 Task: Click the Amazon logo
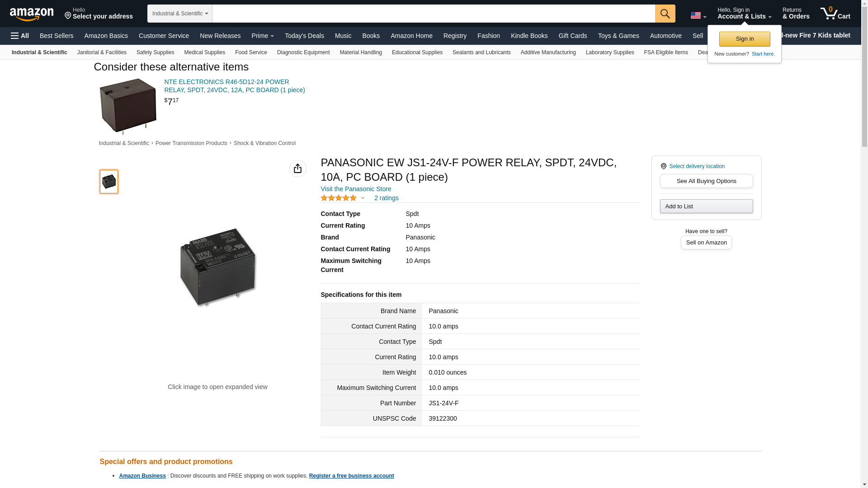(32, 14)
